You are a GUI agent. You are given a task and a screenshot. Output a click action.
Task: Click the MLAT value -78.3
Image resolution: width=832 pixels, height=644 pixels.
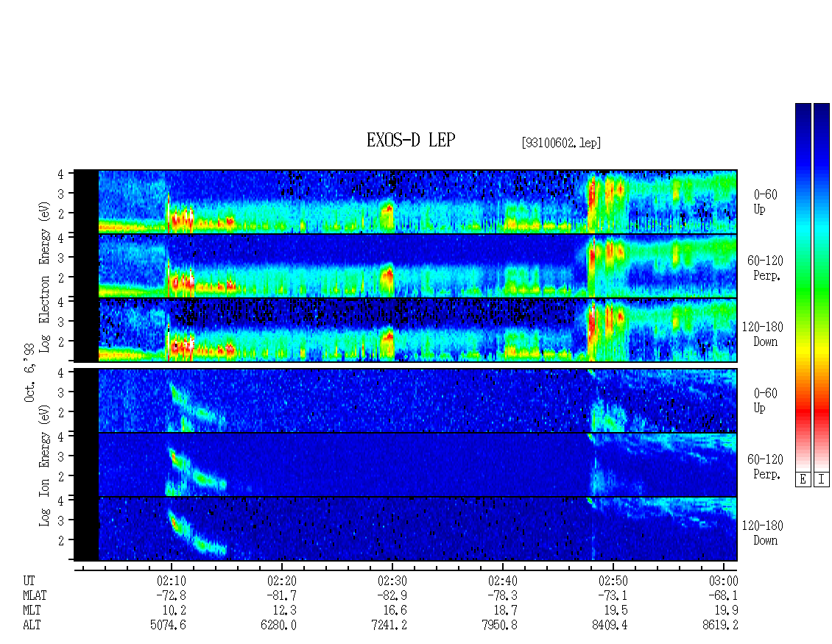pos(502,595)
